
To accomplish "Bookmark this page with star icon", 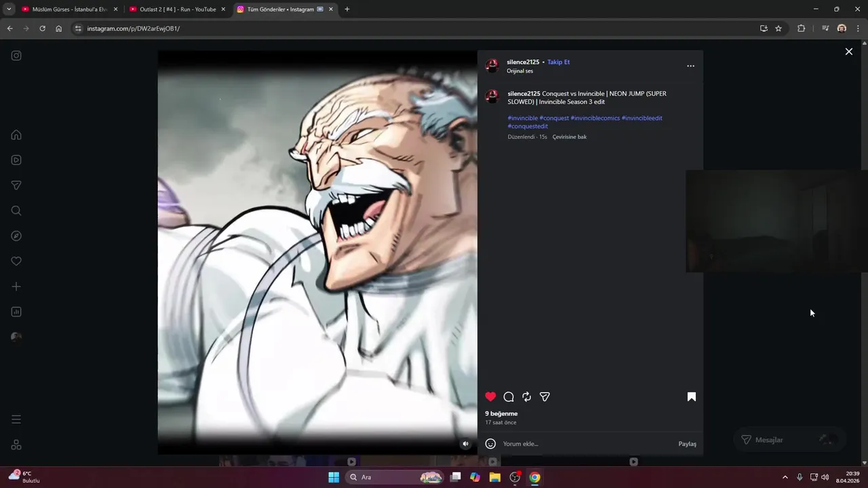I will point(778,28).
